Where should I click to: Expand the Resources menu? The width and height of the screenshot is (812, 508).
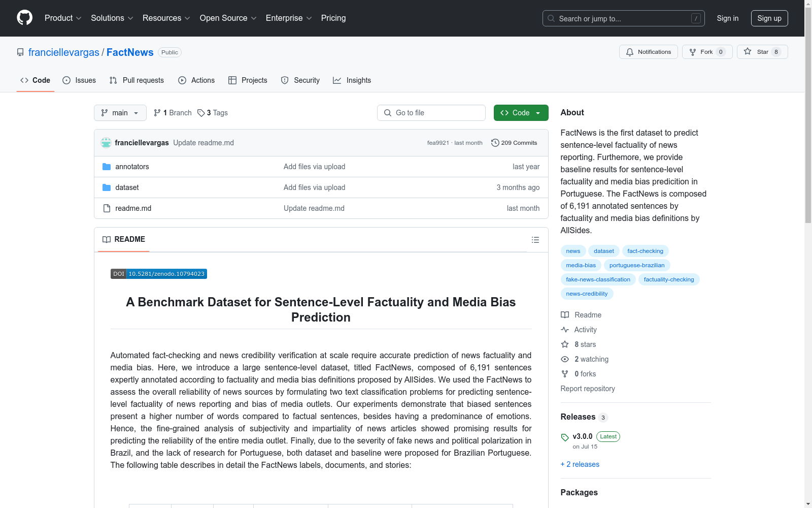[x=166, y=18]
